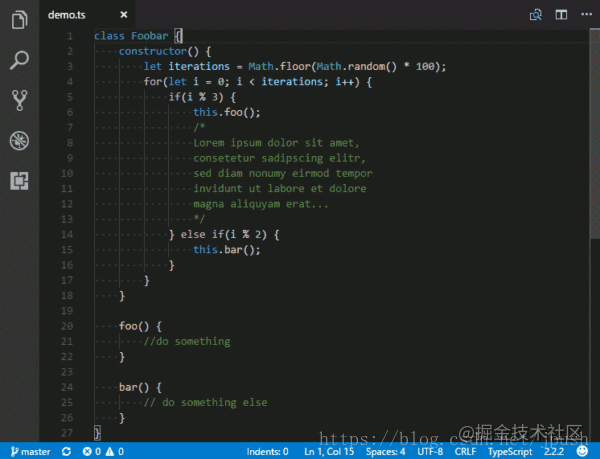Click 'sed diam nonumy eirmod tempor' line

pyautogui.click(x=282, y=174)
